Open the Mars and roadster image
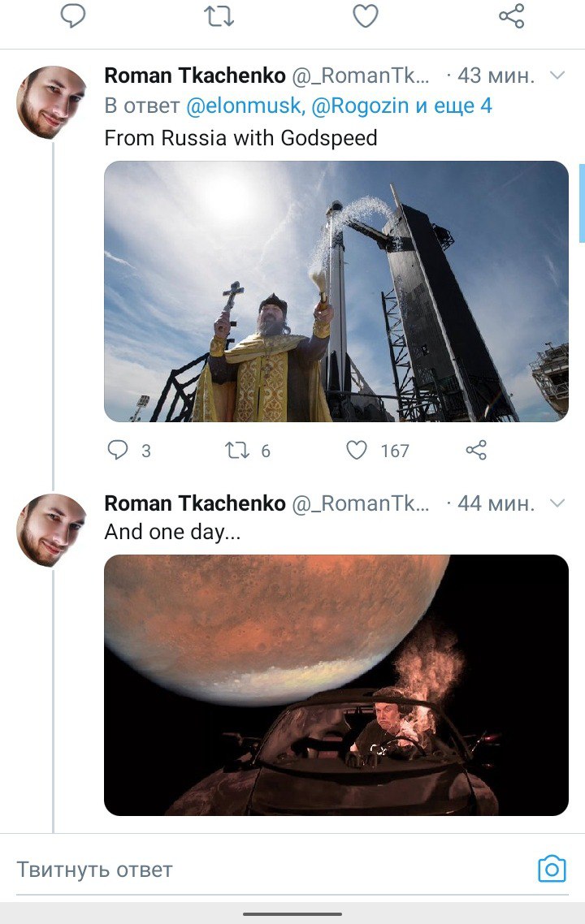The height and width of the screenshot is (924, 585). (336, 684)
